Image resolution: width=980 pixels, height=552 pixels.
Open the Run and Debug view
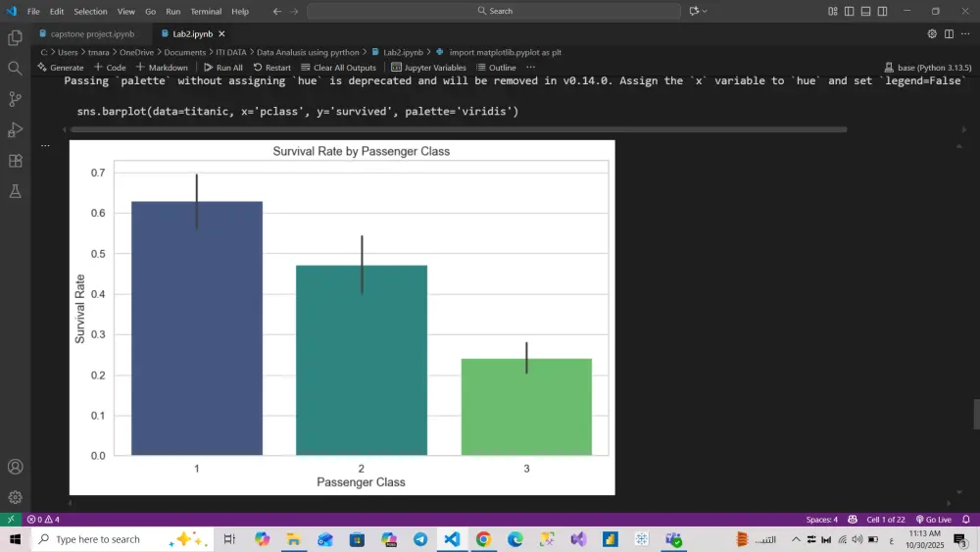[15, 129]
